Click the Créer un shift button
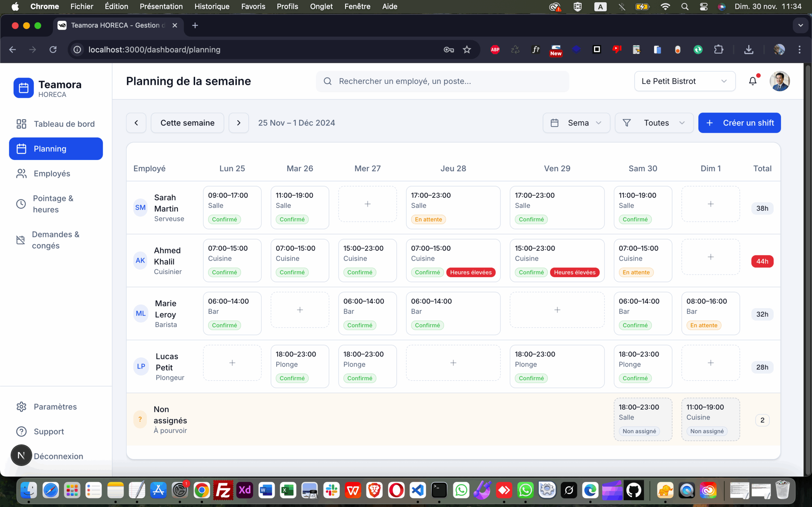Screen dimensions: 812x507 click(740, 123)
